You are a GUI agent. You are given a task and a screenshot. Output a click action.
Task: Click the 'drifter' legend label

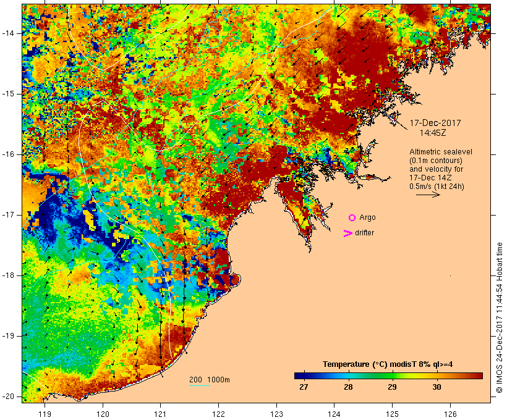[364, 233]
